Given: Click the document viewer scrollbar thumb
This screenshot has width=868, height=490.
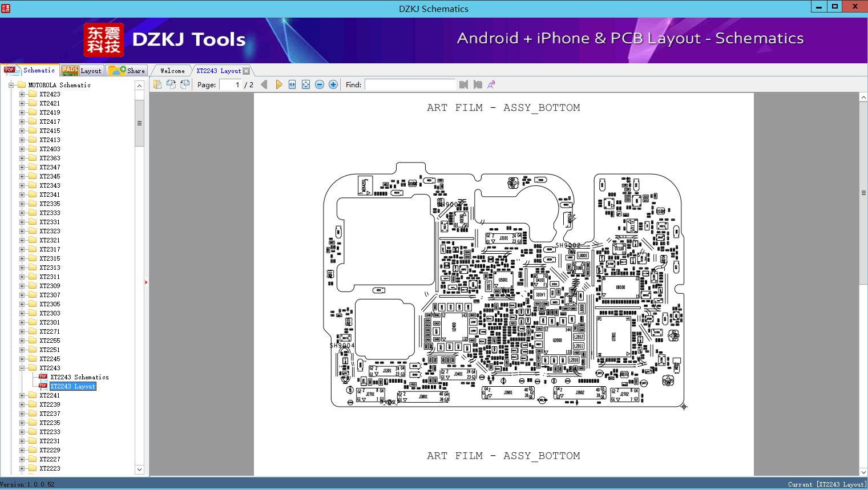Looking at the screenshot, I should [x=863, y=192].
